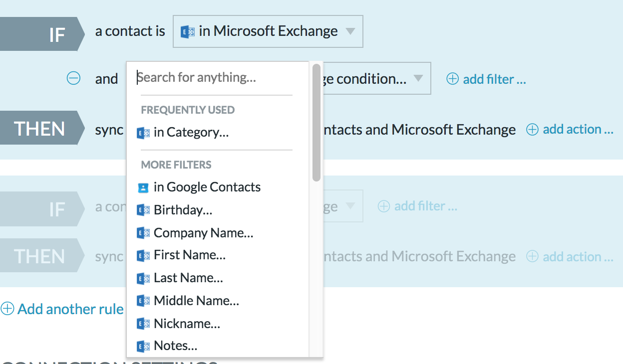Click 'add action ...' in the first rule
623x364 pixels.
tap(570, 129)
